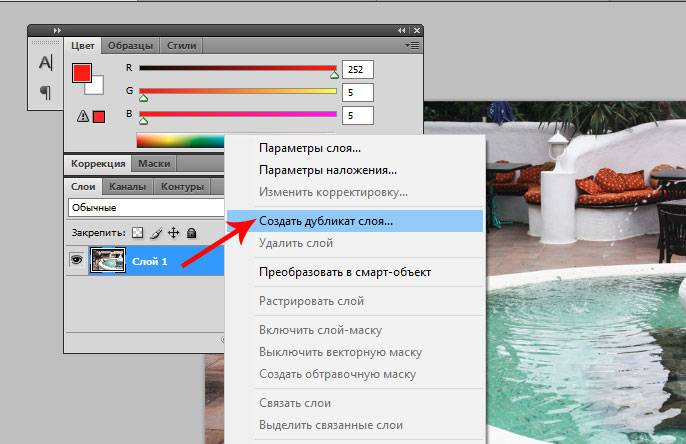Click the B channel slider handle
This screenshot has width=686, height=444.
pyautogui.click(x=144, y=120)
